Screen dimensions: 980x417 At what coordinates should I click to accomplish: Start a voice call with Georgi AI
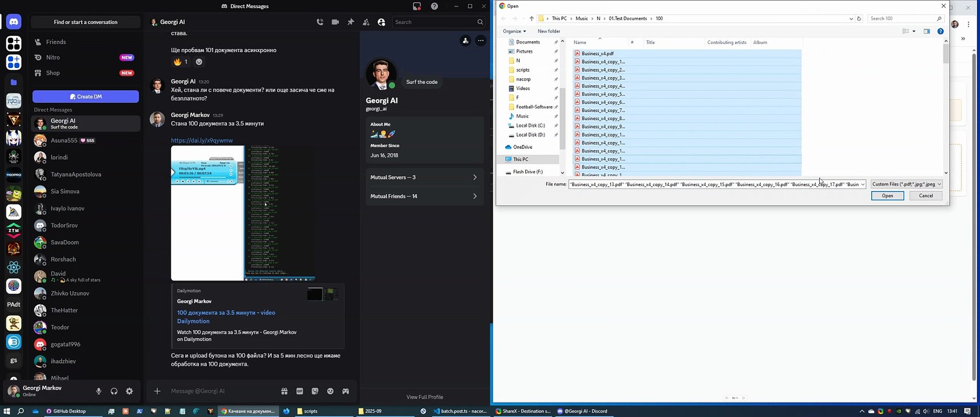pos(320,22)
